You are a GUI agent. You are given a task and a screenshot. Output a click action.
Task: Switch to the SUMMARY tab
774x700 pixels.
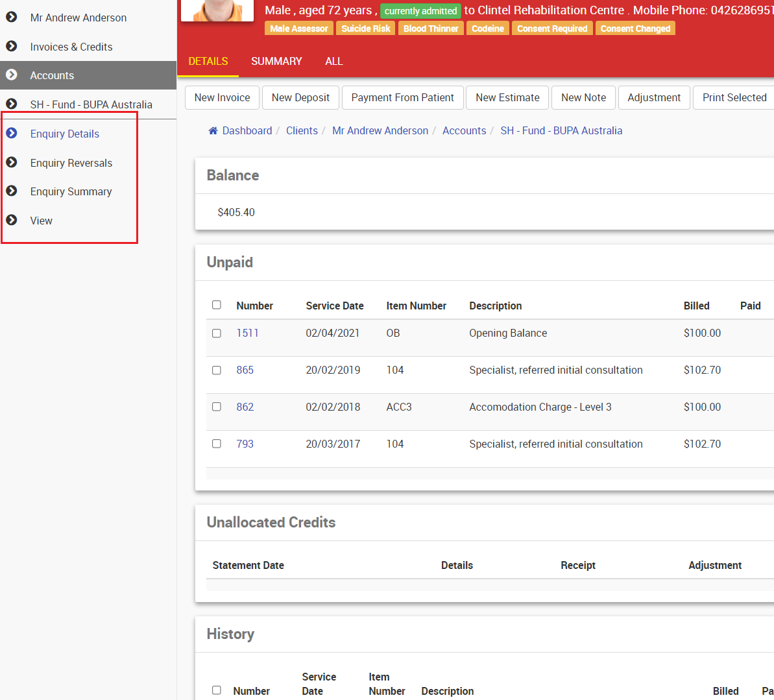click(x=276, y=61)
